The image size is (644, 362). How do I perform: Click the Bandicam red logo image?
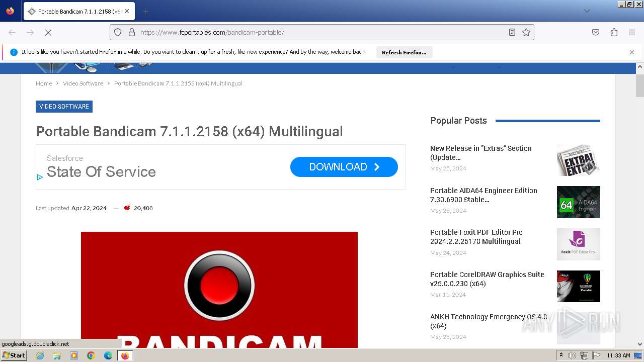click(219, 290)
